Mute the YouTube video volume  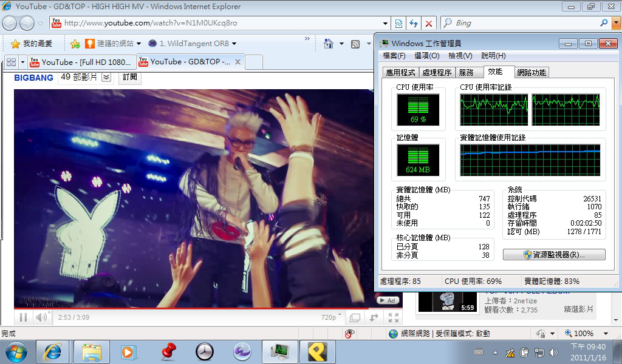point(41,317)
